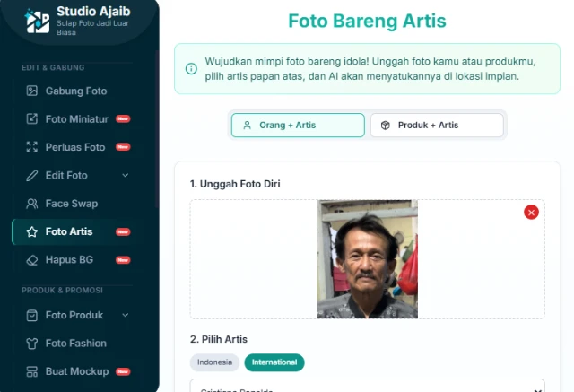Click the person icon on Orang + Artis
The image size is (574, 392).
click(x=248, y=126)
